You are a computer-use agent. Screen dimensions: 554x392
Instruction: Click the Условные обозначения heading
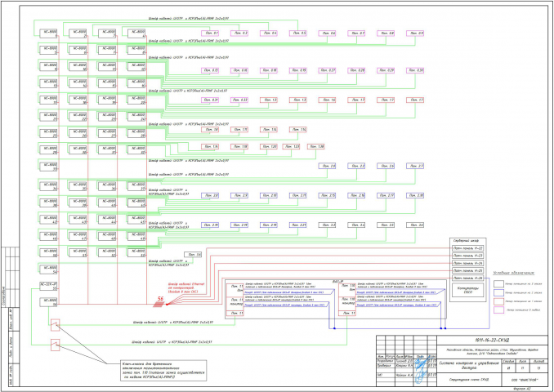514,273
